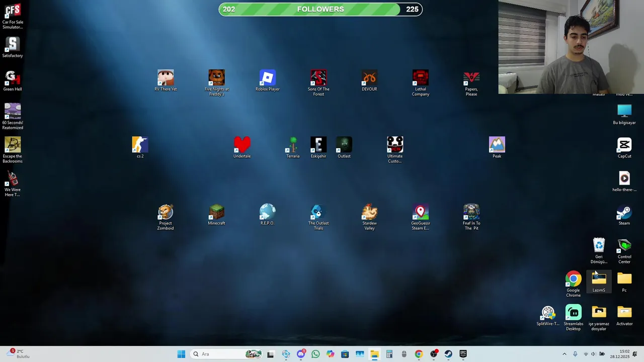Screen dimensions: 644x362
Task: Open the volume speaker tray control
Action: [x=593, y=354]
